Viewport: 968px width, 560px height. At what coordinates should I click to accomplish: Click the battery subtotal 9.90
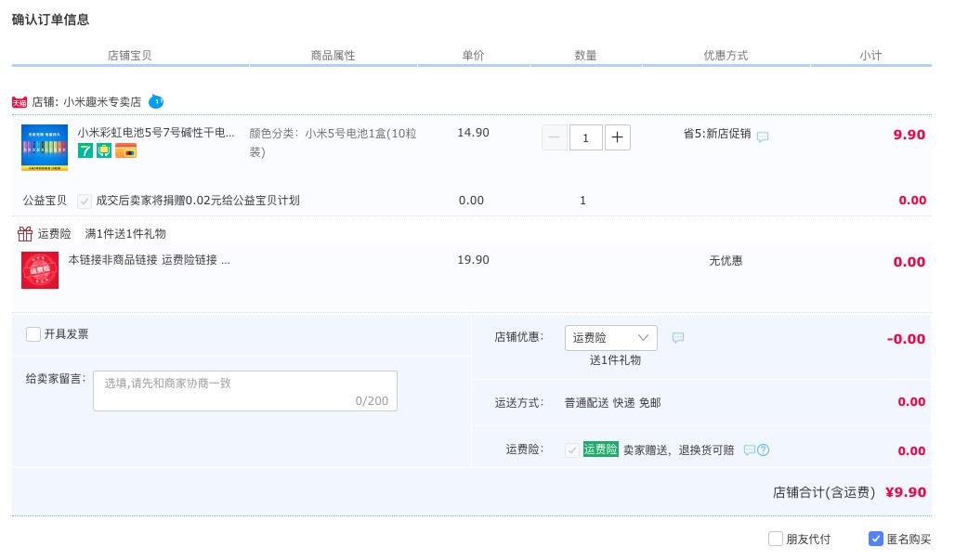pyautogui.click(x=909, y=135)
